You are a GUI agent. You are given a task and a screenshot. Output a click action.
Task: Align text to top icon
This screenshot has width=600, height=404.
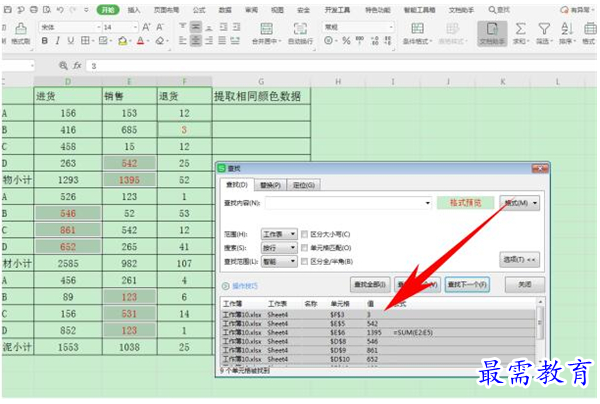point(183,27)
